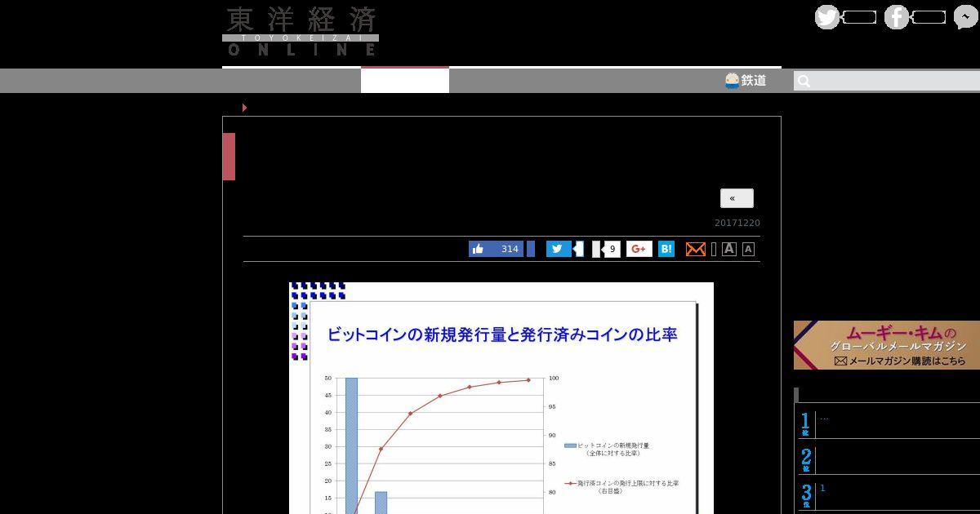This screenshot has height=514, width=980.
Task: Click the comment count bubble showing 9
Action: point(611,249)
